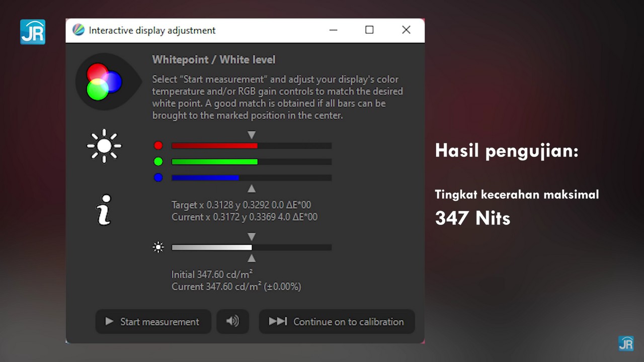Click the large sun white level icon
This screenshot has width=644, height=362.
point(104,146)
